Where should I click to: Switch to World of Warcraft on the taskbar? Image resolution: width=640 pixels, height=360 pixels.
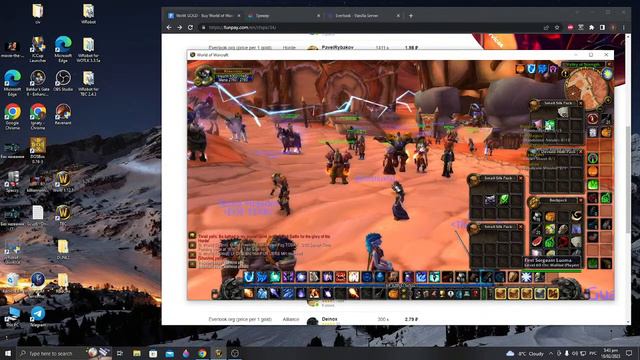coord(219,353)
